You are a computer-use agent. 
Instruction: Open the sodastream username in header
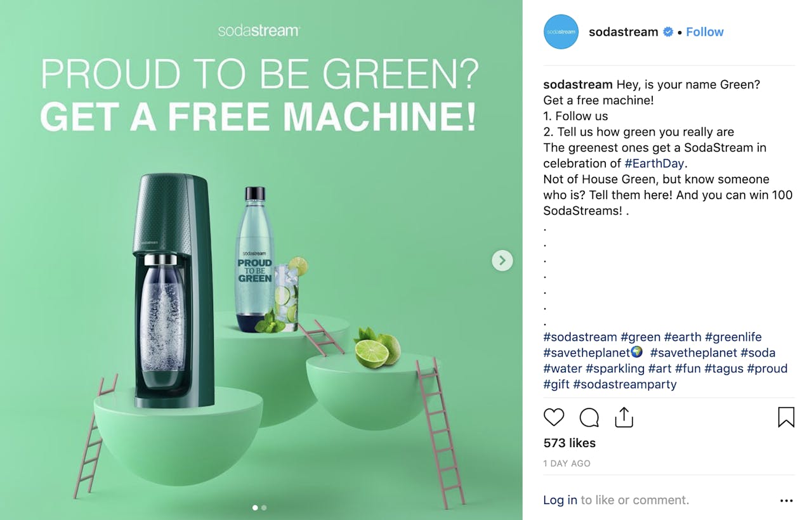click(x=624, y=32)
